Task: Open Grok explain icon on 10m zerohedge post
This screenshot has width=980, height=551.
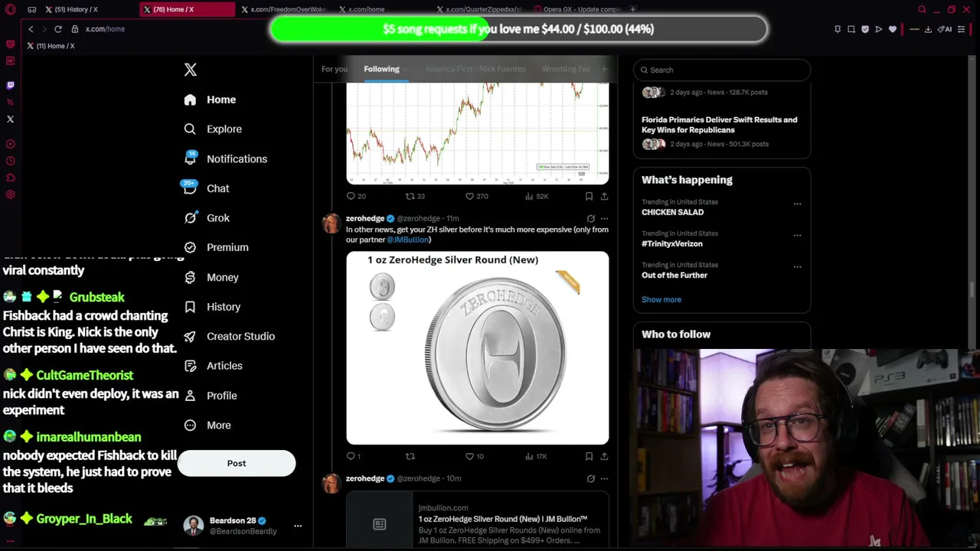Action: point(590,478)
